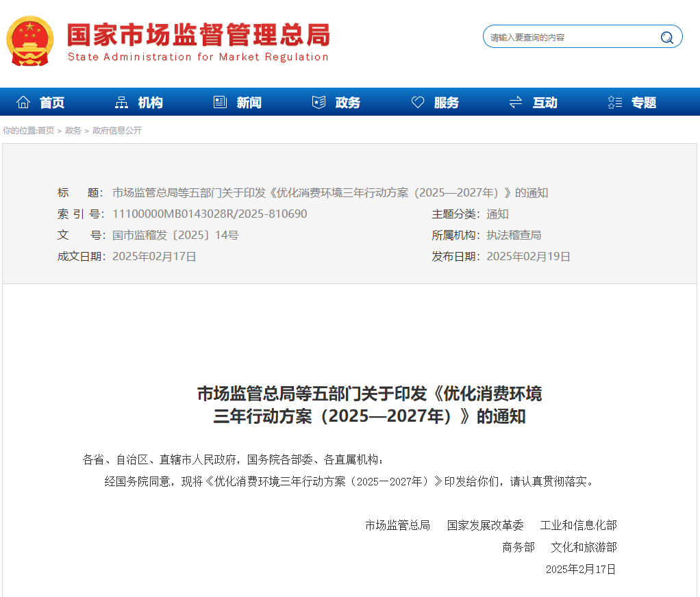
Task: Click the shield icon beside 政务
Action: pyautogui.click(x=318, y=102)
